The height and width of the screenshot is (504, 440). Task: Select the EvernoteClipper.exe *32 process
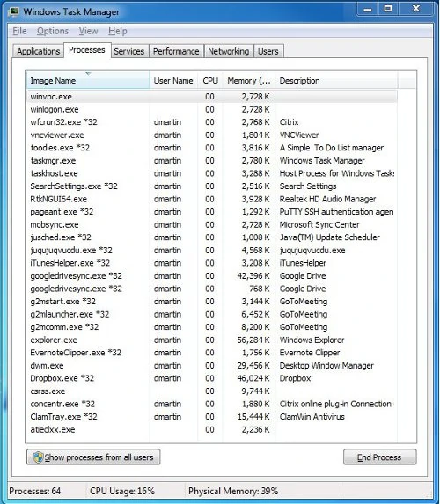211,353
